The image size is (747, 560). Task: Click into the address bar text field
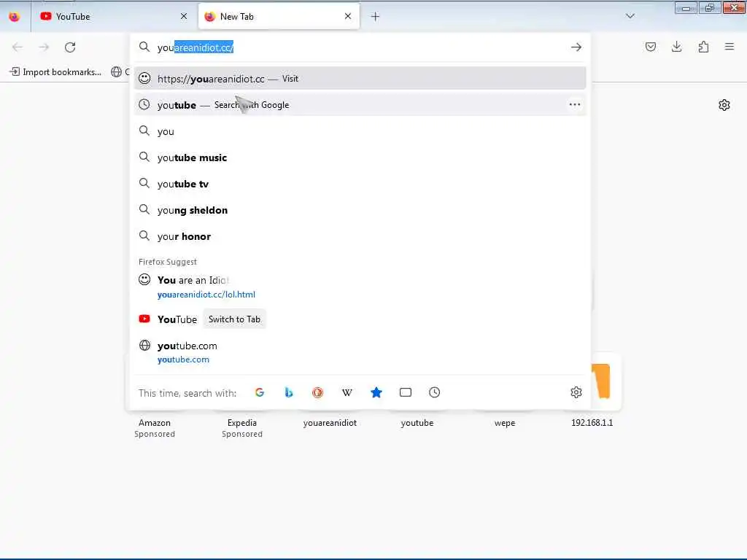(360, 47)
